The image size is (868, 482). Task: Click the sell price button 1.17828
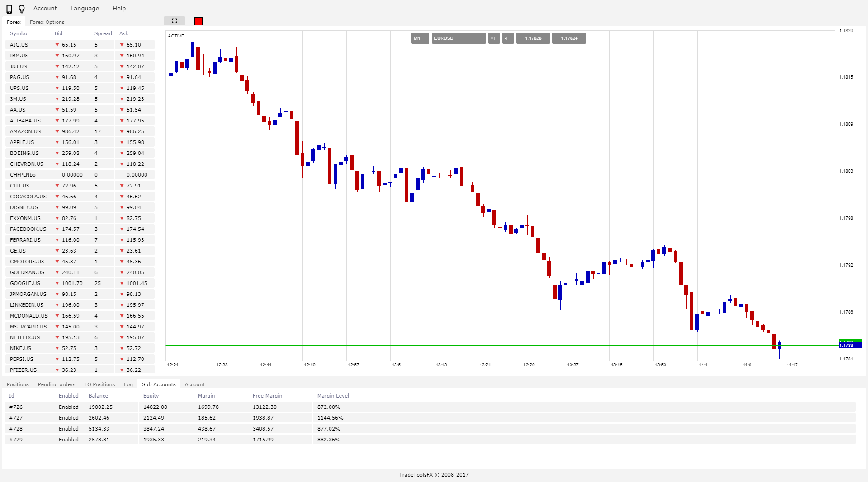pyautogui.click(x=533, y=38)
